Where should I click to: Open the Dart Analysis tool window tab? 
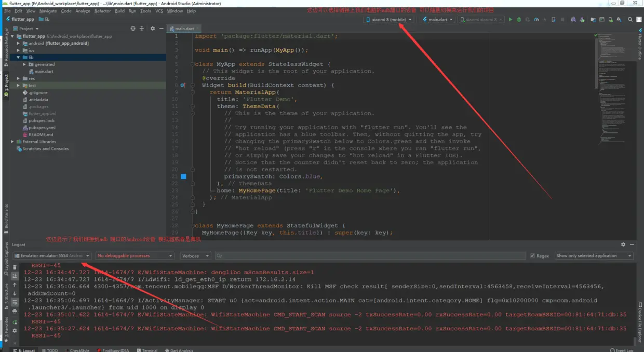pyautogui.click(x=179, y=350)
